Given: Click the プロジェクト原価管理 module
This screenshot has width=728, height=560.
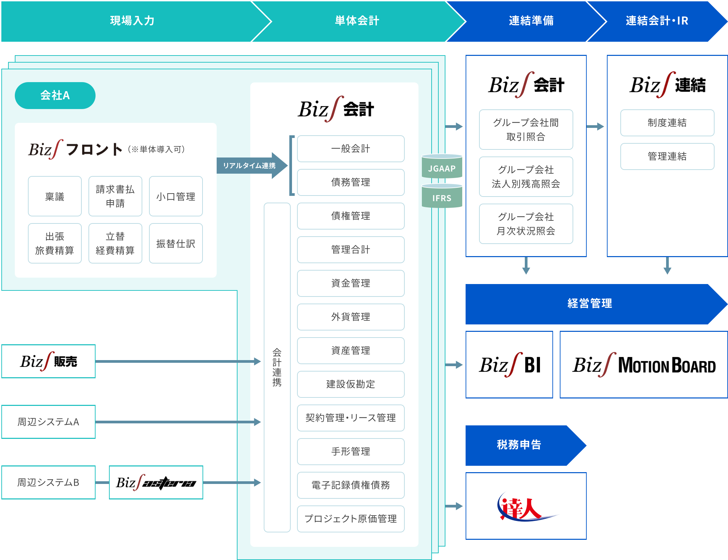Looking at the screenshot, I should coord(351,519).
